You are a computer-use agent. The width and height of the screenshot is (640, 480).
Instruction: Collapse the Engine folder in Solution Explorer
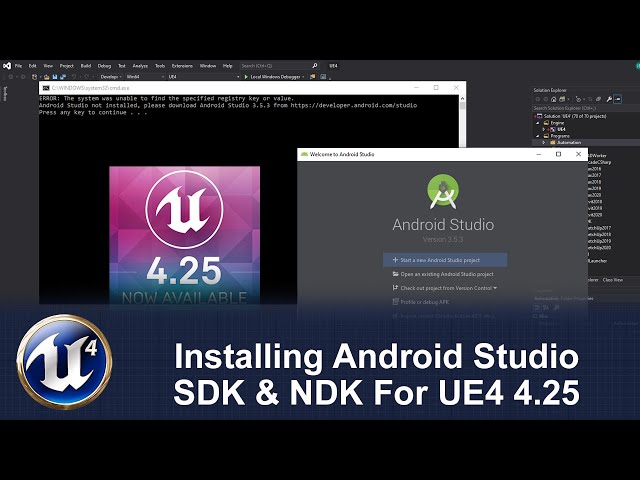point(538,122)
